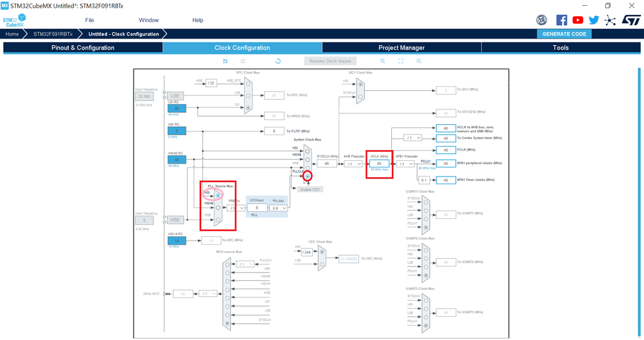
Task: Switch to Tools tab
Action: (561, 48)
